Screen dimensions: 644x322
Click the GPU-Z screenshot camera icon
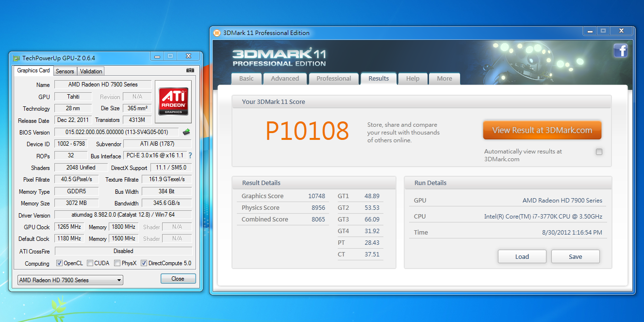click(x=190, y=70)
